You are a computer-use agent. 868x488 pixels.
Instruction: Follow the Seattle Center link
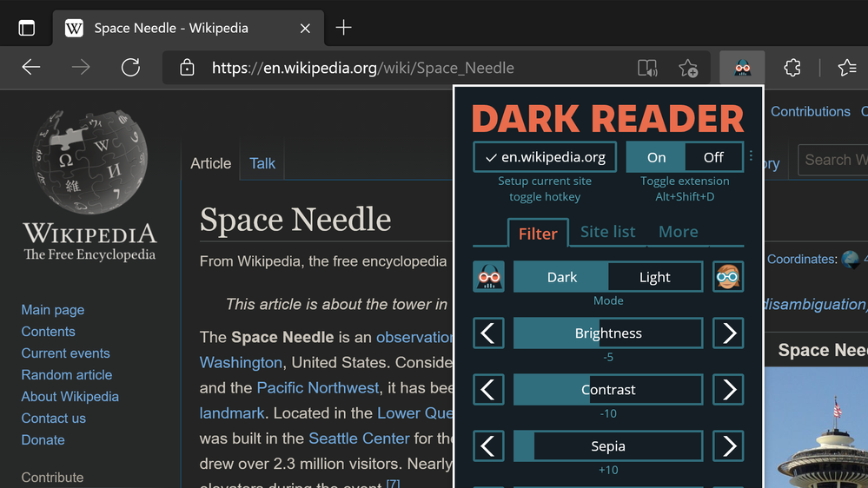point(359,439)
